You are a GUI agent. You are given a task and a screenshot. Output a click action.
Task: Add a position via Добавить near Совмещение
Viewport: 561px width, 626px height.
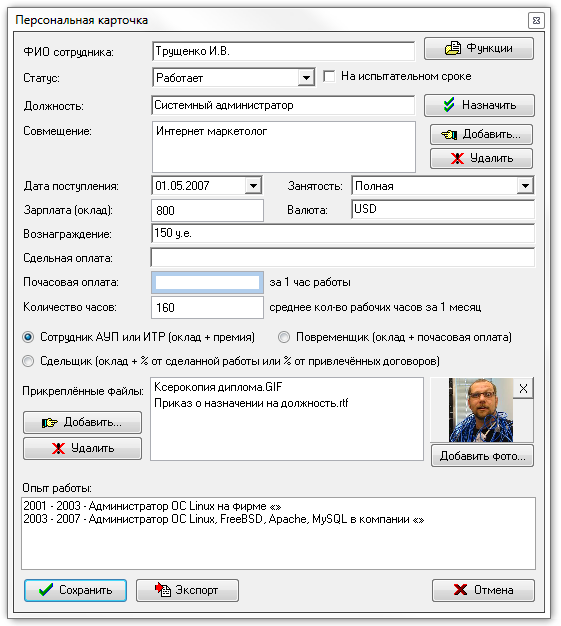tap(481, 135)
